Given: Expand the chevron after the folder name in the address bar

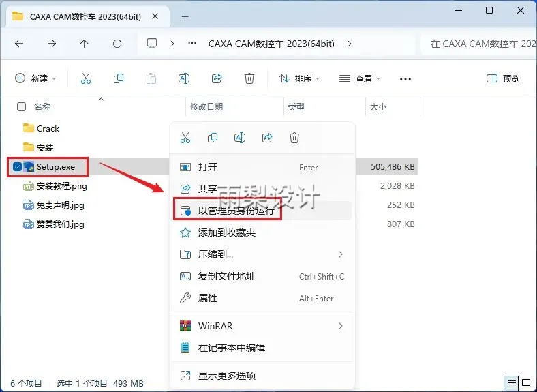Looking at the screenshot, I should point(350,44).
